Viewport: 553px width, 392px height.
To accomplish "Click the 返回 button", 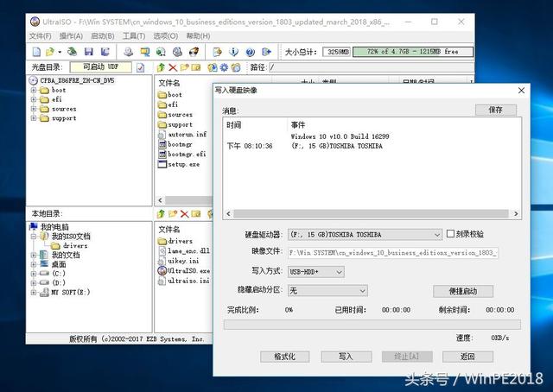I will 467,357.
